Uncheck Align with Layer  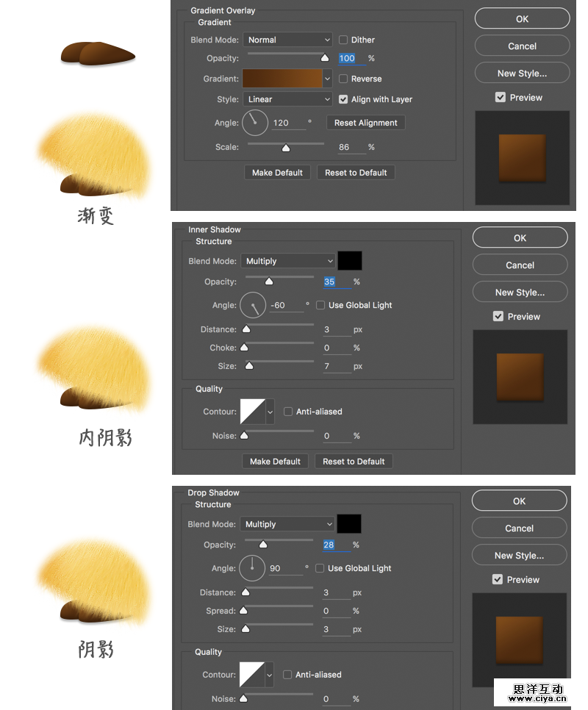[343, 99]
